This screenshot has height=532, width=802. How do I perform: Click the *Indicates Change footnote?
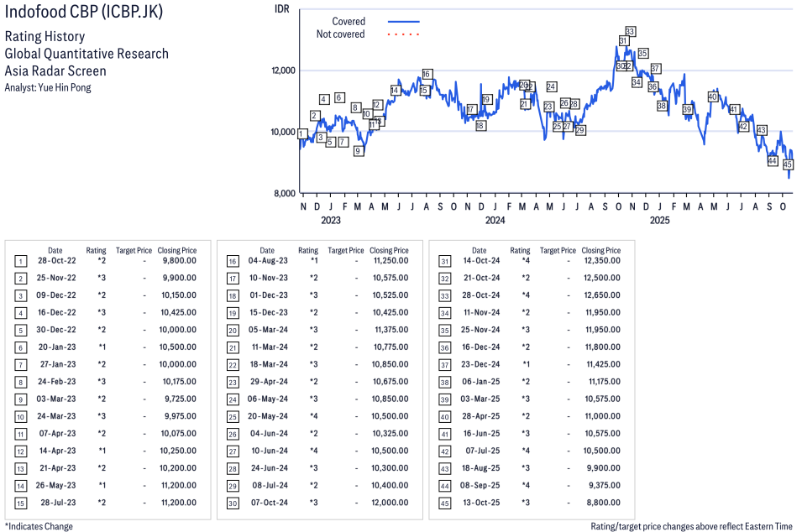tap(39, 526)
